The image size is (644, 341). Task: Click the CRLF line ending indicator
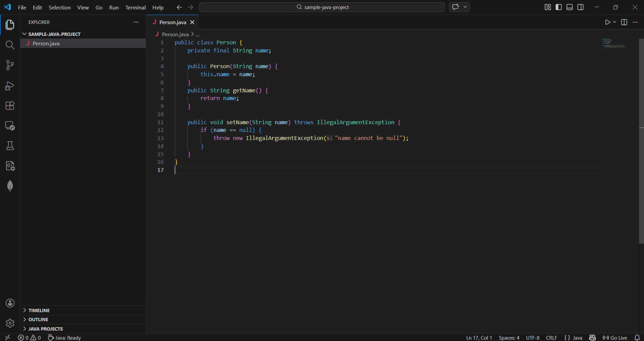pyautogui.click(x=551, y=338)
